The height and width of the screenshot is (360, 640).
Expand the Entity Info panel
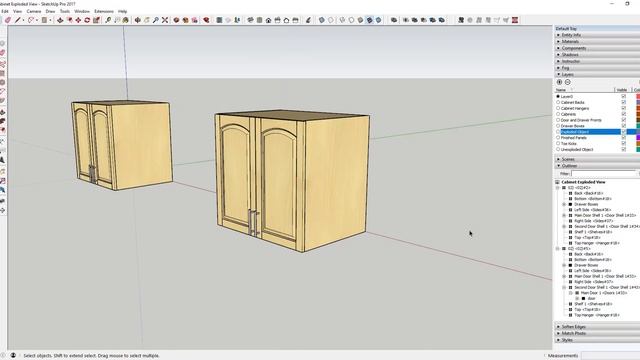pos(597,35)
